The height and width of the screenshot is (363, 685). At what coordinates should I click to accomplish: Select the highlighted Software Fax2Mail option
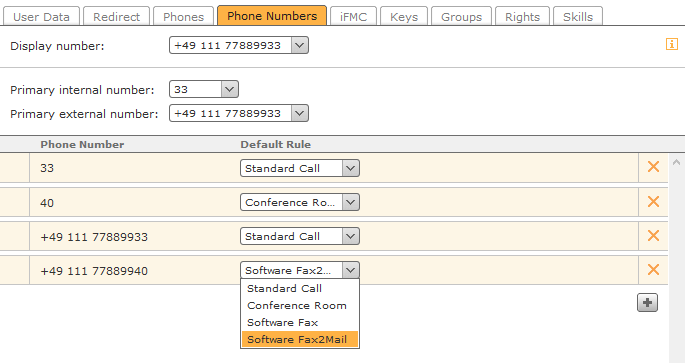[300, 339]
